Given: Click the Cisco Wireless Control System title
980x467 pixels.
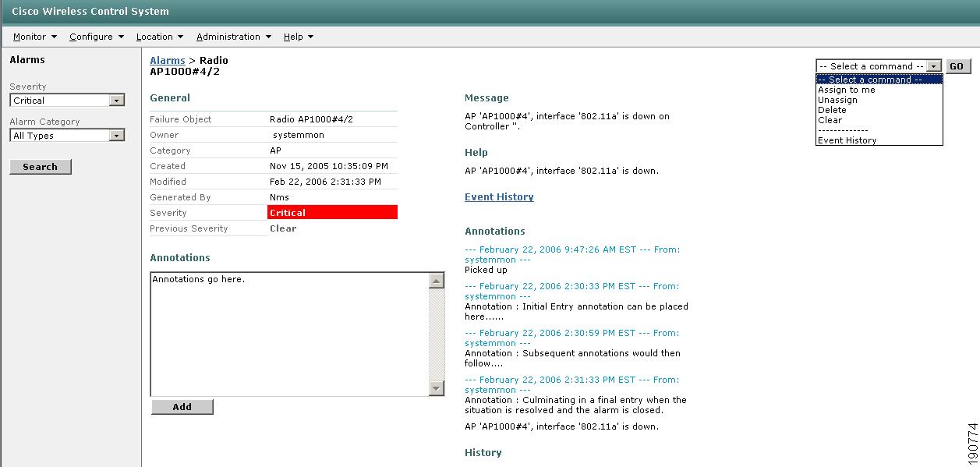Looking at the screenshot, I should point(90,11).
